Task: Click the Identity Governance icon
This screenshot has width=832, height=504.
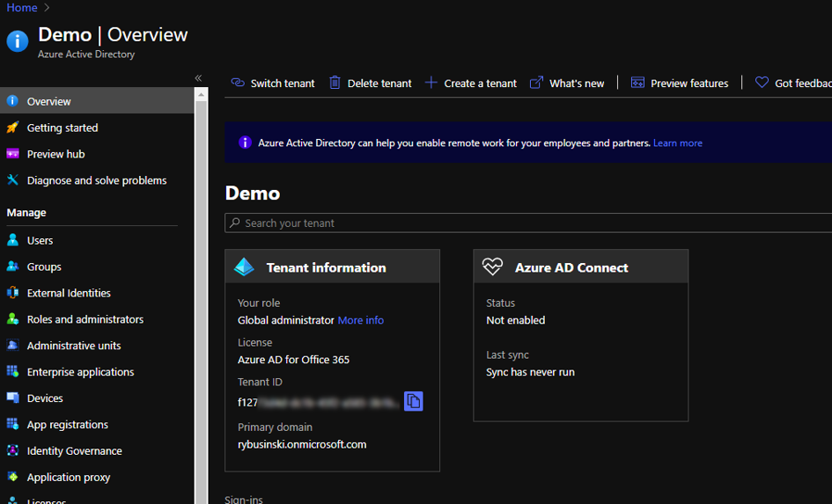Action: point(12,450)
